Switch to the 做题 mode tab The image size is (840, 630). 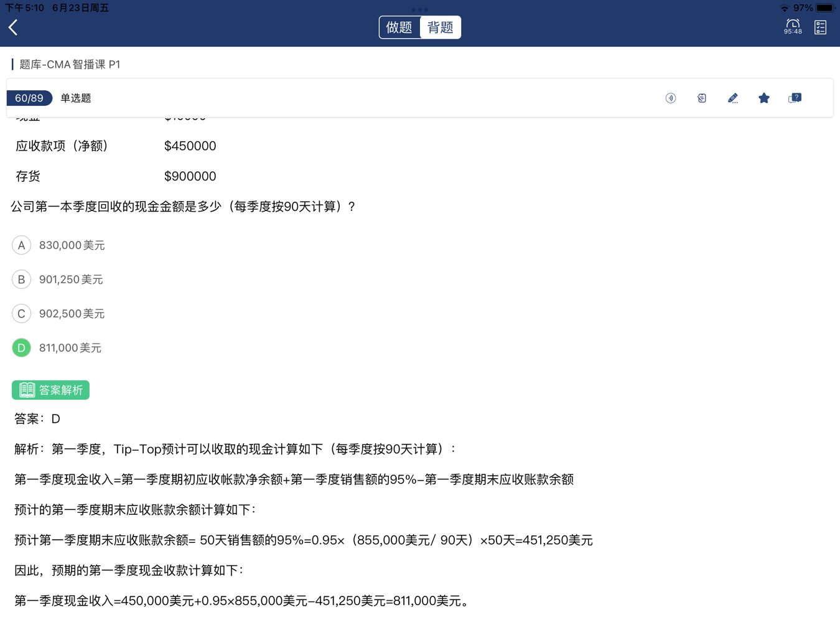click(399, 27)
